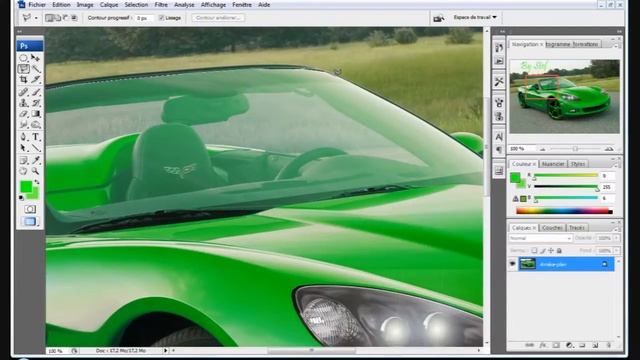The image size is (640, 360).
Task: Open the Calques panel options menu
Action: [x=616, y=229]
